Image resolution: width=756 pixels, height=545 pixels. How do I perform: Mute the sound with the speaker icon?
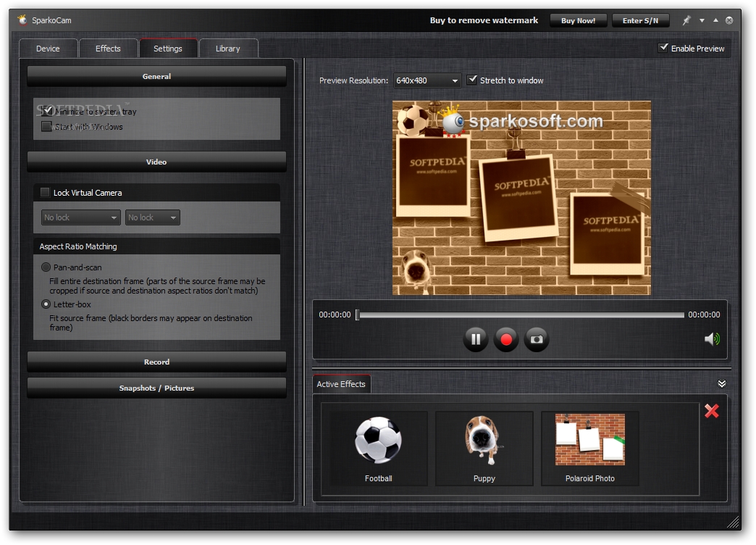click(x=712, y=339)
